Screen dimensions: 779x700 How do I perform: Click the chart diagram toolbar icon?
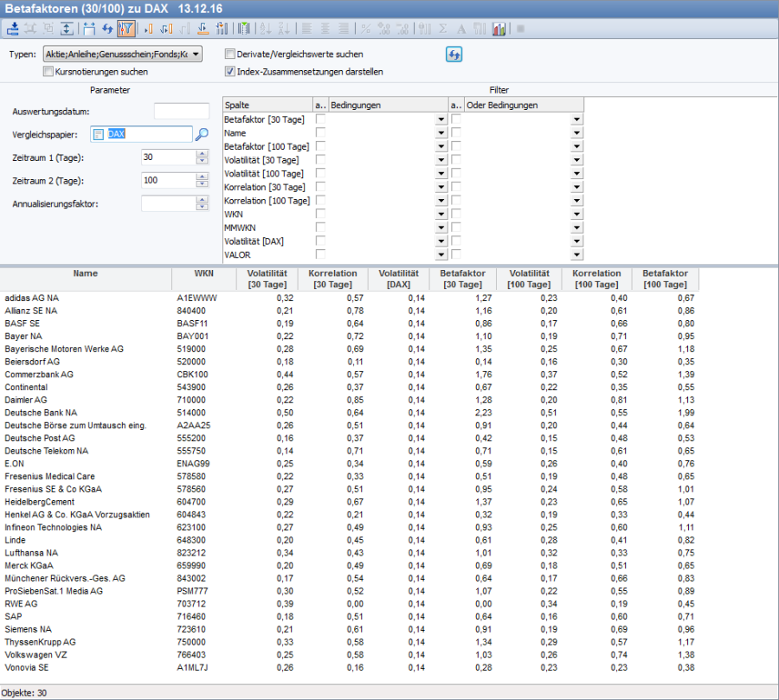pyautogui.click(x=499, y=29)
